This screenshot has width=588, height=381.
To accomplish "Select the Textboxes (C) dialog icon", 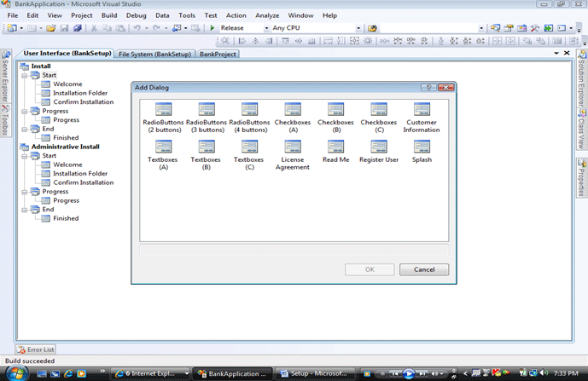I will pos(250,147).
